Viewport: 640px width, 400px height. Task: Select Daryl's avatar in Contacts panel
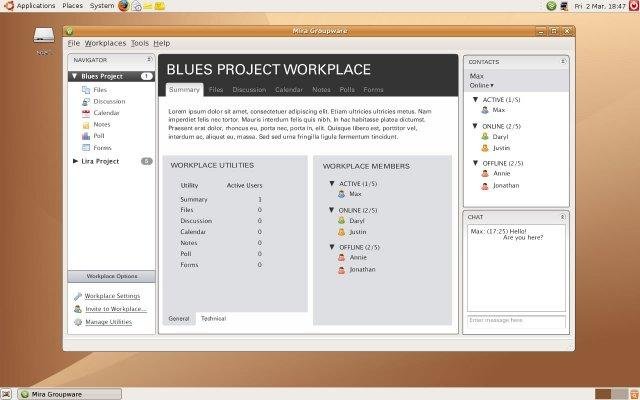(485, 136)
